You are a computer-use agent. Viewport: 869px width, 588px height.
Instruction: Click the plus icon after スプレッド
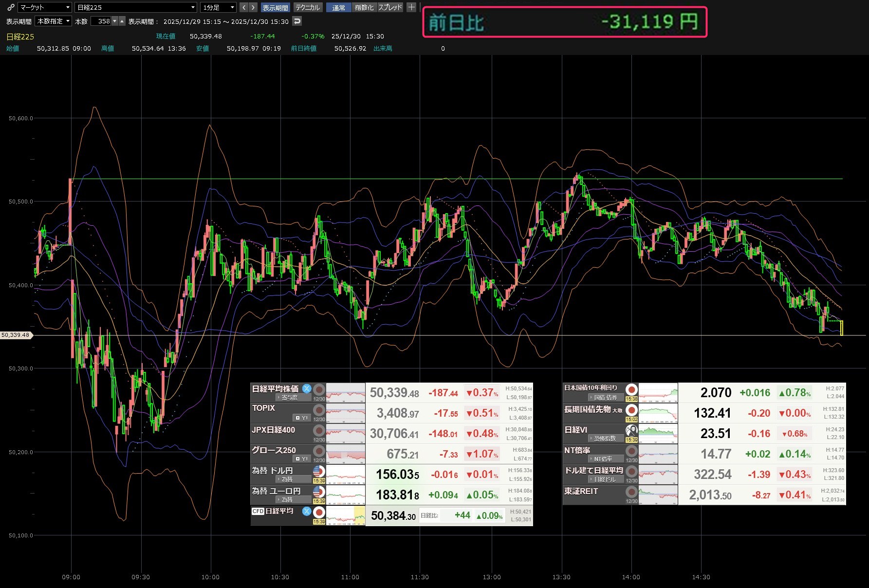pos(411,7)
